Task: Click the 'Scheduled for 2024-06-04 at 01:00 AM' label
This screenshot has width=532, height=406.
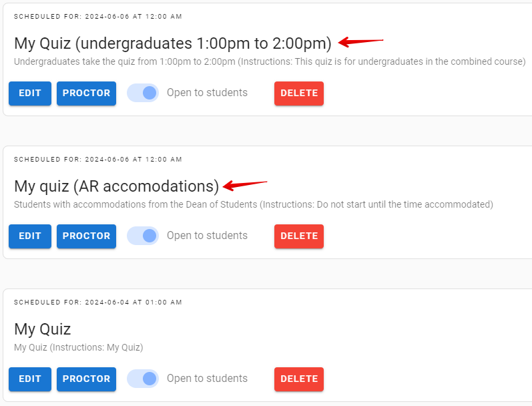Action: tap(97, 302)
